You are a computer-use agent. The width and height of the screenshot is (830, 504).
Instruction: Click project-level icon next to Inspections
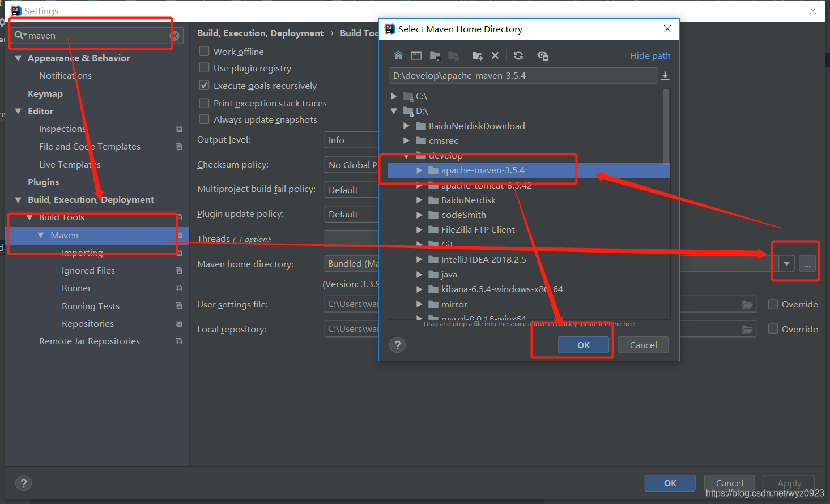pyautogui.click(x=179, y=129)
